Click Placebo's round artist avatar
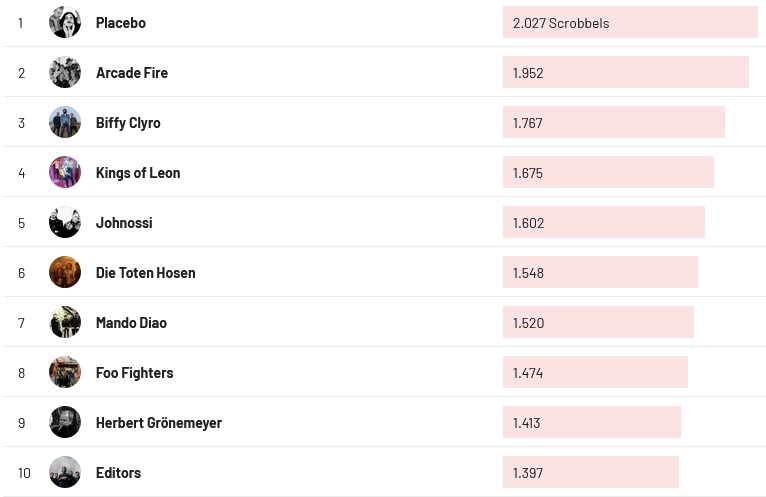The height and width of the screenshot is (497, 766). click(65, 22)
